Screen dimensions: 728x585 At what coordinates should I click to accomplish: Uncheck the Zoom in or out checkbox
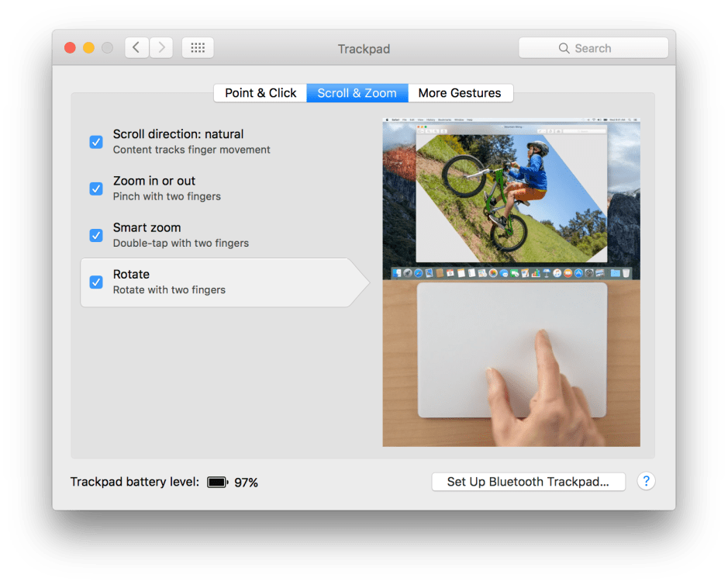click(96, 189)
